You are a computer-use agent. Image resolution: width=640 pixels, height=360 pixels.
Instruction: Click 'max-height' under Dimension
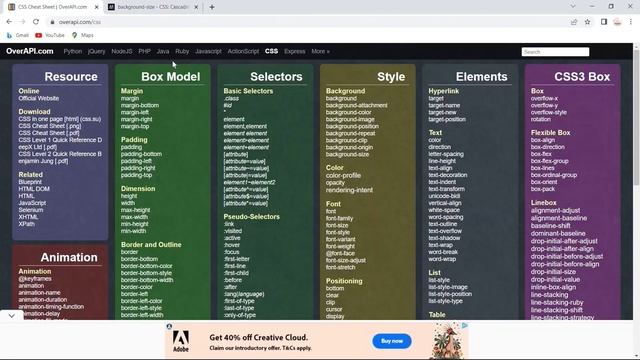point(136,210)
